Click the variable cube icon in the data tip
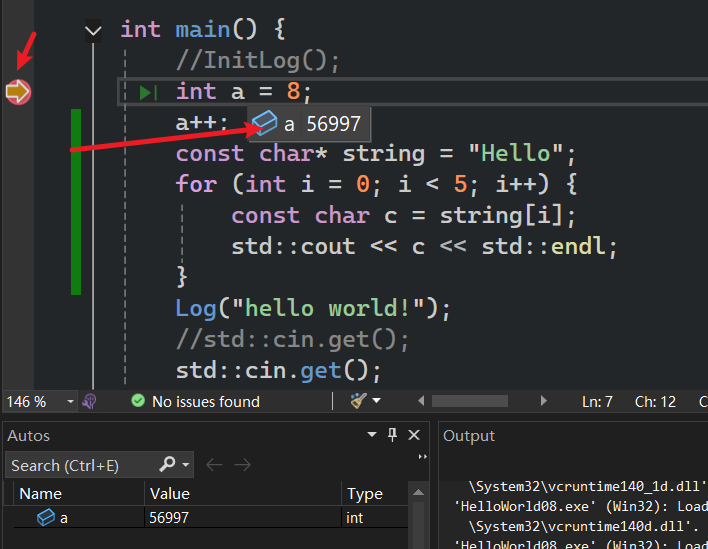Viewport: 708px width, 549px height. (x=264, y=123)
